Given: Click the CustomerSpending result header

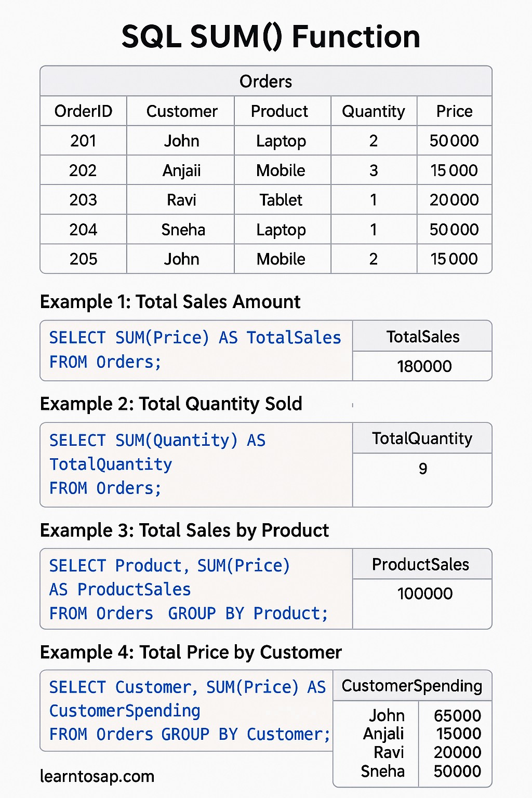Looking at the screenshot, I should click(x=412, y=686).
